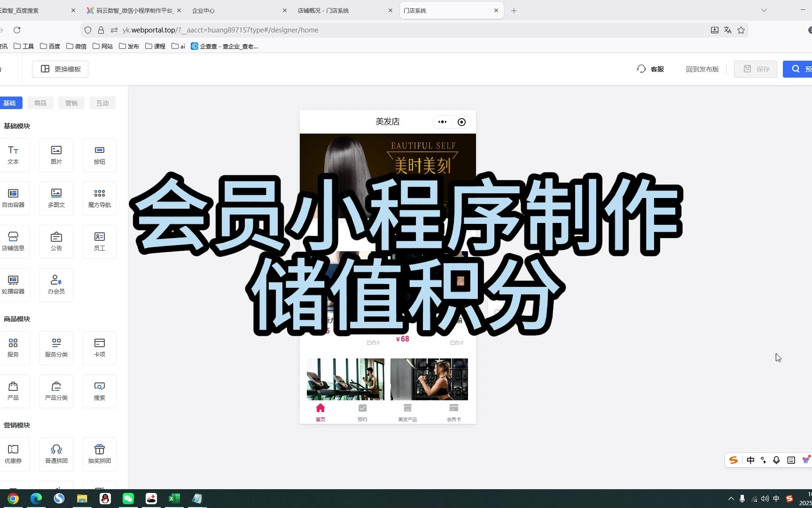Viewport: 812px width, 508px height.
Task: Open the mini program three-dot menu
Action: click(442, 122)
